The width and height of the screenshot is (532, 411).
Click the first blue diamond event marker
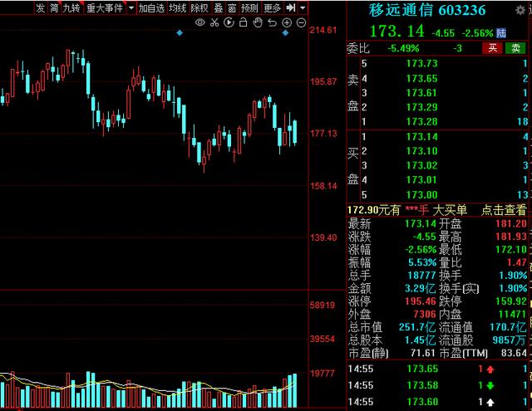(x=180, y=33)
